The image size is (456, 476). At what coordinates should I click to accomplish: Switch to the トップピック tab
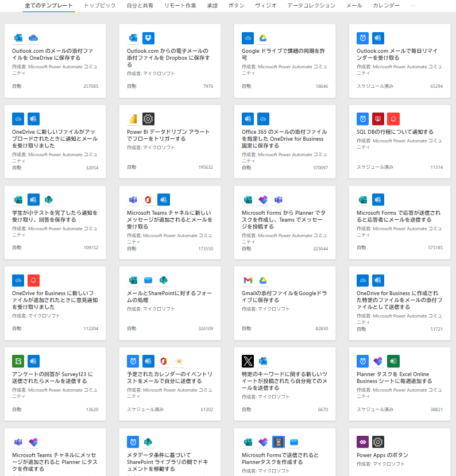pos(100,6)
